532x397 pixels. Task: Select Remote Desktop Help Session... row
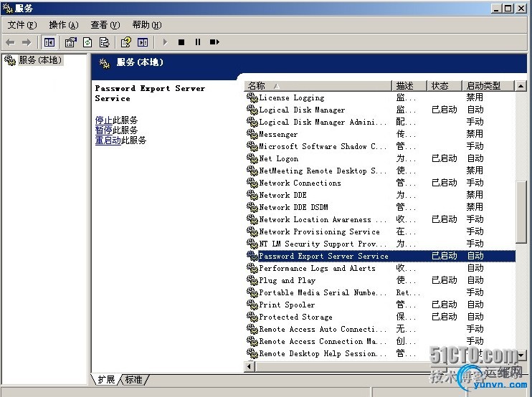pos(380,353)
